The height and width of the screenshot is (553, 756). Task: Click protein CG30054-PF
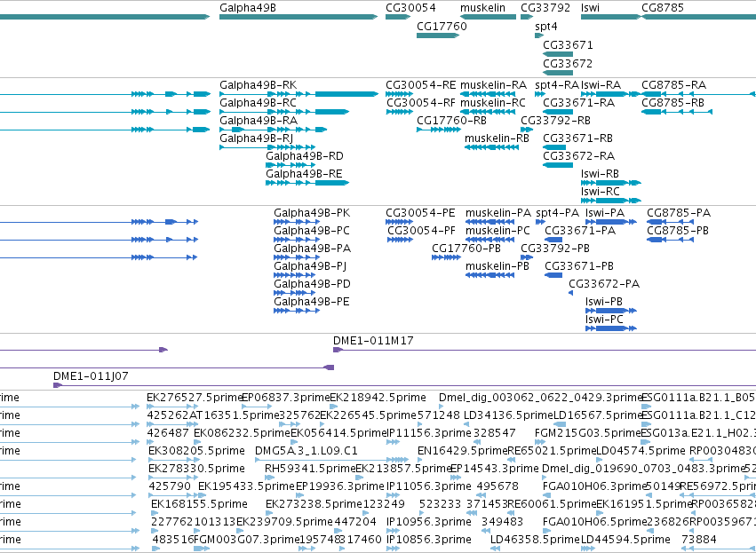(400, 240)
